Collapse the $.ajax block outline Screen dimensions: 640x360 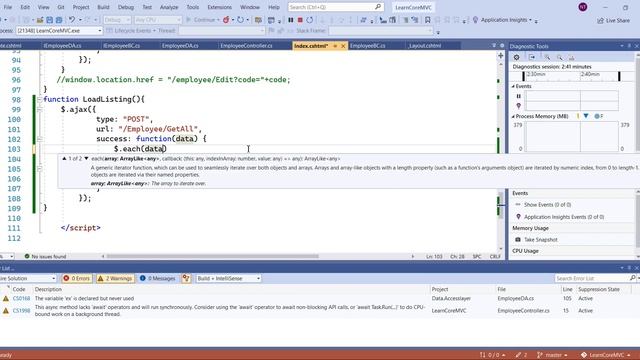pyautogui.click(x=40, y=109)
